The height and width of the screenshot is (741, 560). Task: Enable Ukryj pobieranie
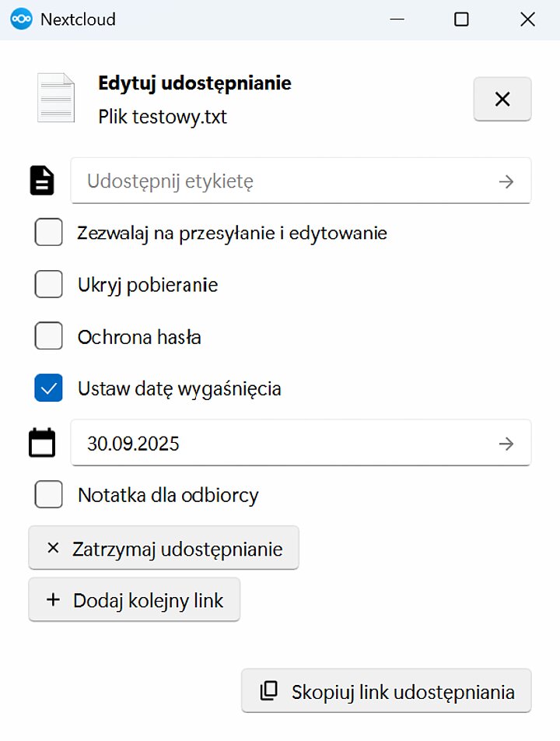click(x=48, y=284)
